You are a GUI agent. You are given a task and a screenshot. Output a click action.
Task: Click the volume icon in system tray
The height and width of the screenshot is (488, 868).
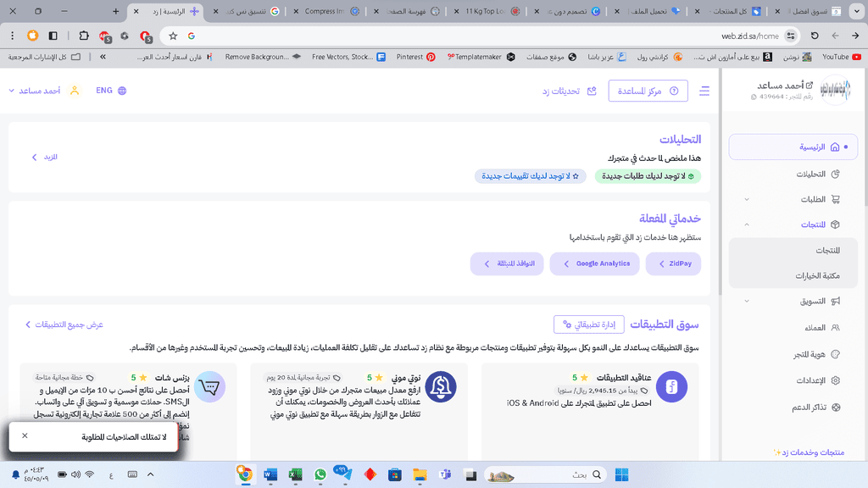pos(75,474)
